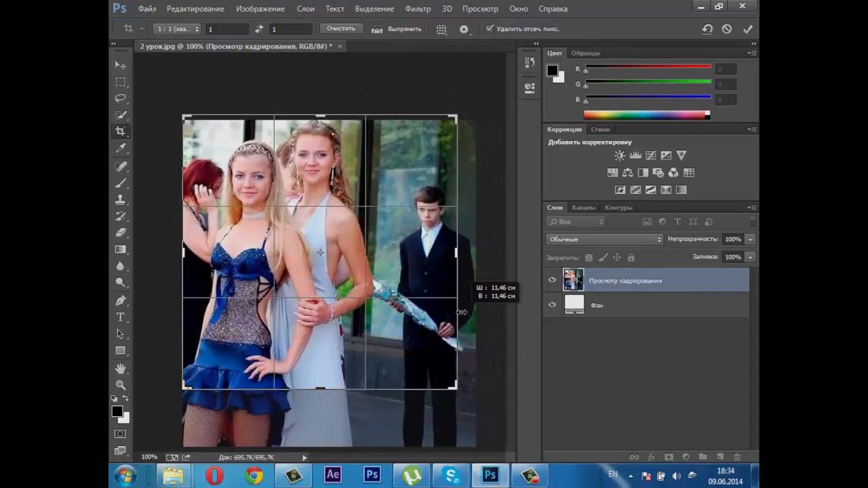Toggle visibility of the Фон layer
868x488 pixels.
(552, 305)
